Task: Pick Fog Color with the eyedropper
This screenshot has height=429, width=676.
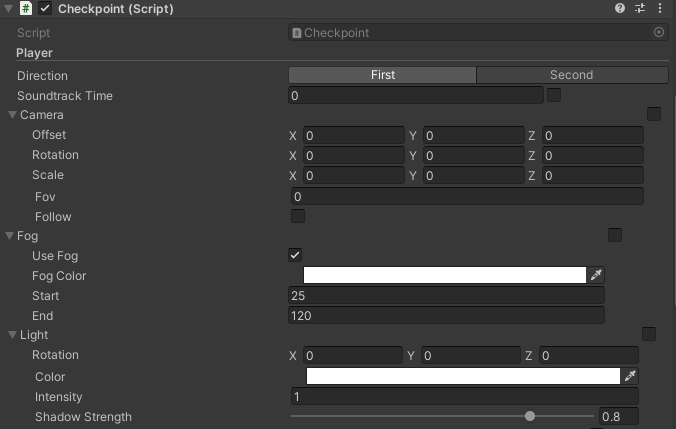Action: (x=597, y=275)
